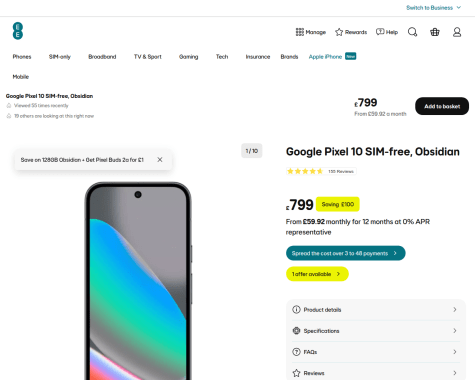
Task: Click Spread the cost over payments button
Action: (x=346, y=253)
